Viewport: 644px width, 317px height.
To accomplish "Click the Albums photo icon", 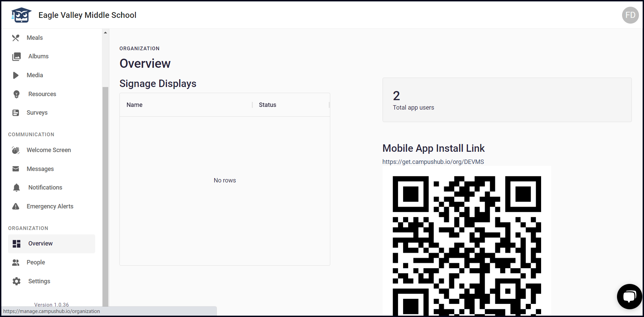I will click(x=17, y=56).
